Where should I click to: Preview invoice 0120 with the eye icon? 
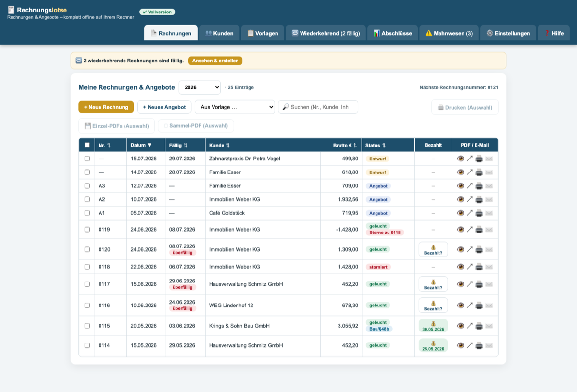coord(460,249)
